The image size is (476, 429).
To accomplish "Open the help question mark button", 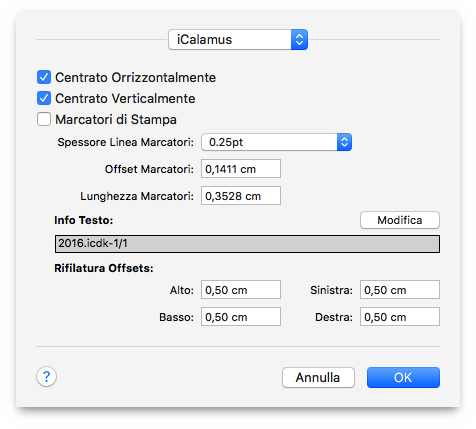I will pyautogui.click(x=46, y=377).
